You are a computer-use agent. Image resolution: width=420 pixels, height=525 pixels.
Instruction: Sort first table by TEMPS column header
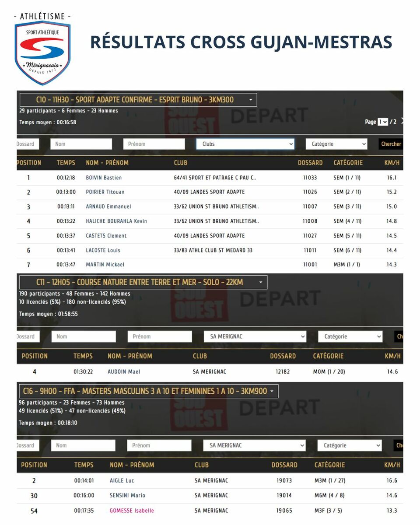point(66,163)
